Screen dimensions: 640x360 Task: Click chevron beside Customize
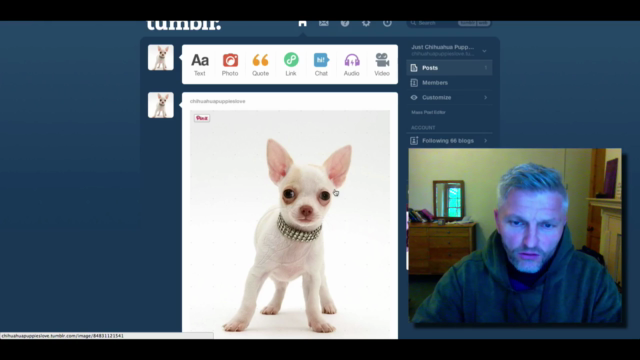click(486, 98)
